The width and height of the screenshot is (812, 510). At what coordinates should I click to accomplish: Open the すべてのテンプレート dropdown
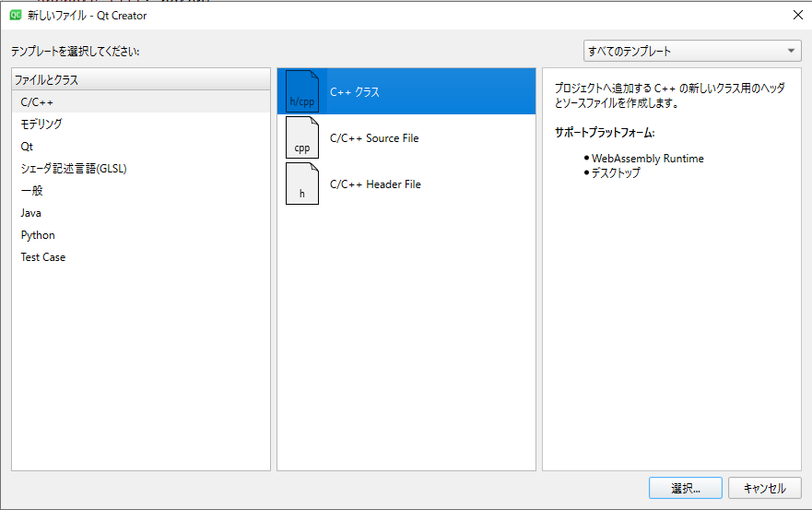[691, 51]
